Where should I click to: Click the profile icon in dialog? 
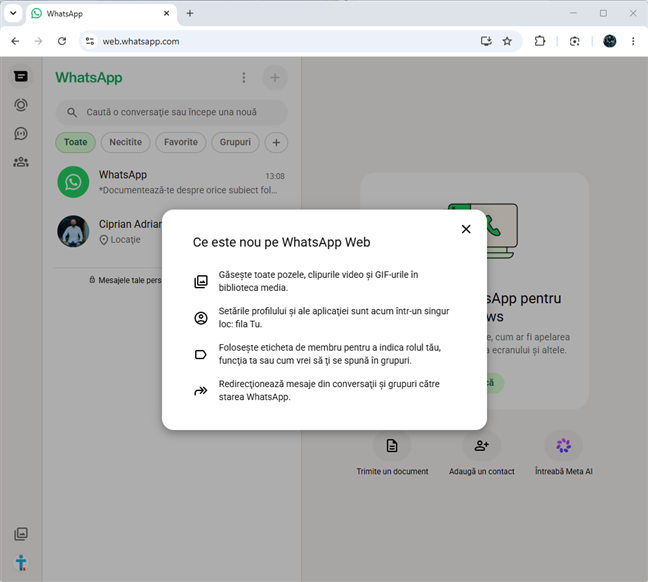click(201, 318)
